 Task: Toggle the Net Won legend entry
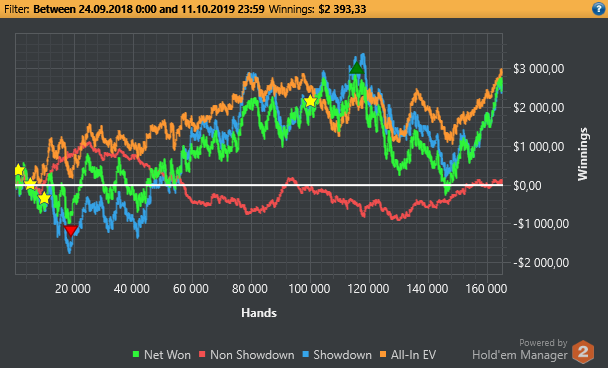pos(162,354)
